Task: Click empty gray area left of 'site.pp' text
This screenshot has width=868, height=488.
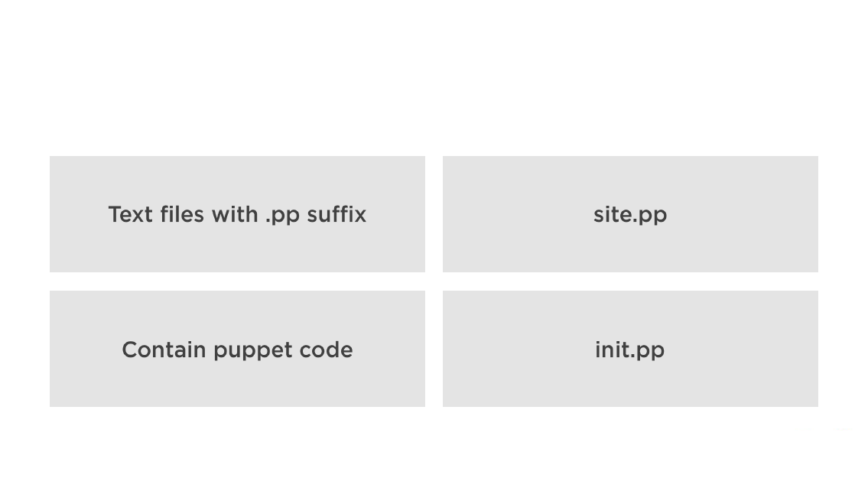Action: pos(512,215)
